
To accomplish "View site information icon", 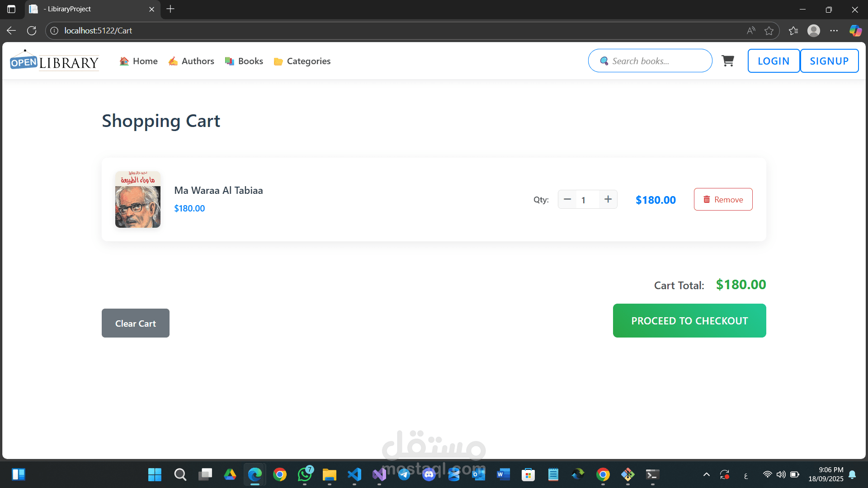I will pyautogui.click(x=54, y=30).
